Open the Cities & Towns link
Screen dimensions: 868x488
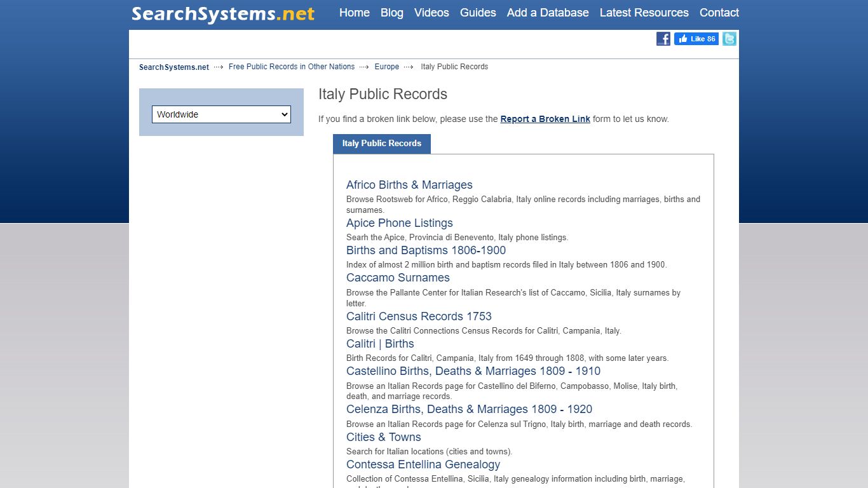(384, 437)
